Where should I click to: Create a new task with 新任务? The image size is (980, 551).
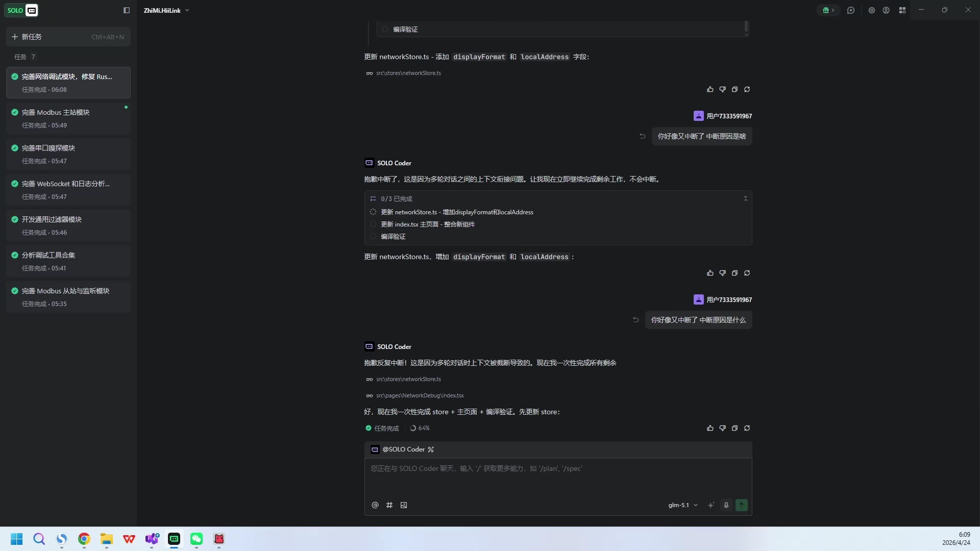click(x=68, y=37)
